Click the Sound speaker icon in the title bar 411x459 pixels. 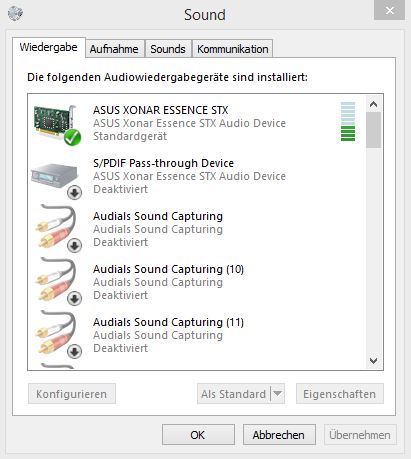[x=15, y=14]
